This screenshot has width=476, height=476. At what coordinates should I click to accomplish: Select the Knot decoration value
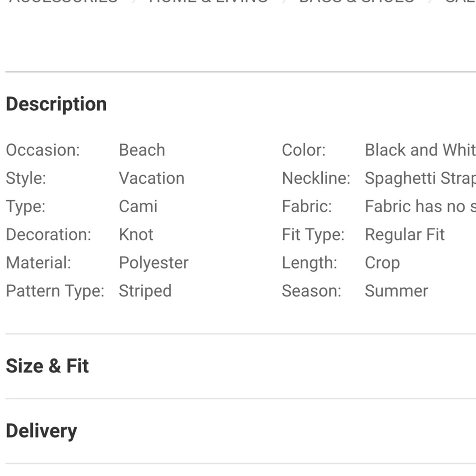tap(136, 234)
